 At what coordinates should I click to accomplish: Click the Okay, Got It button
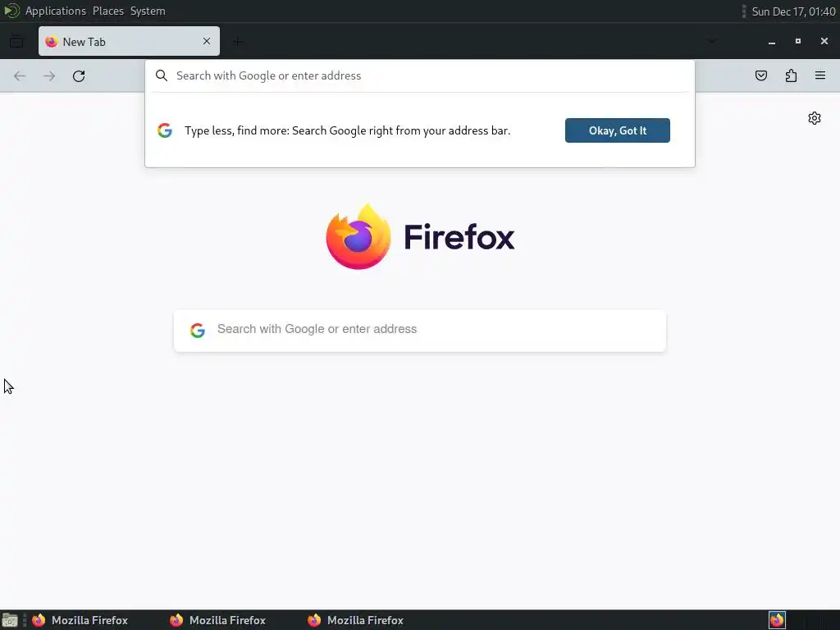point(618,130)
